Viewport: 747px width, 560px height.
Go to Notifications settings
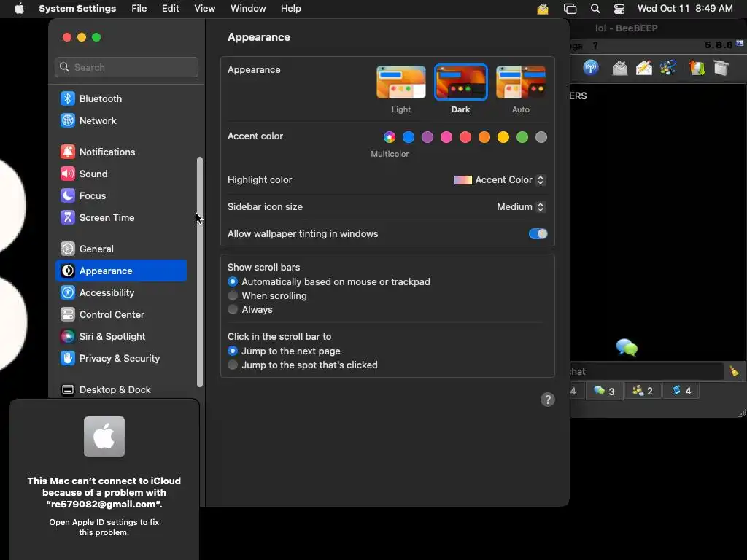(x=121, y=152)
